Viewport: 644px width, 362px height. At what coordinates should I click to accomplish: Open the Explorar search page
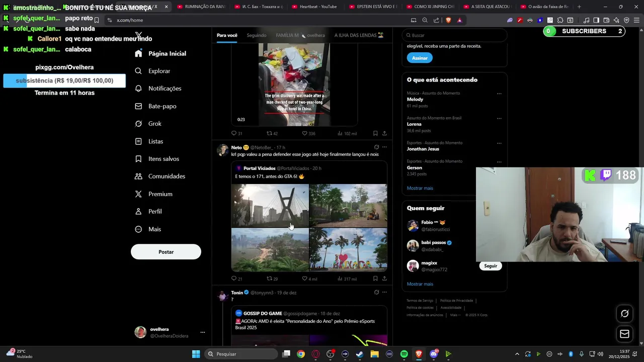tap(152, 71)
